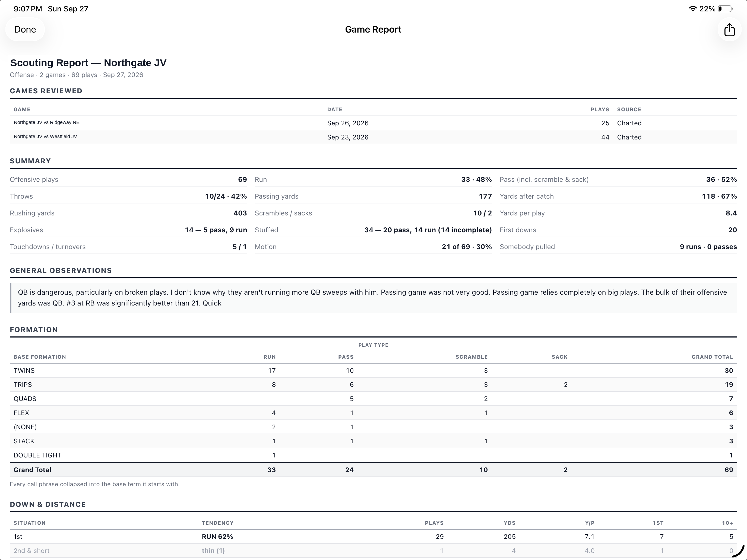Tap the Explosives summary value
Screen dimensions: 747x560
pos(216,230)
